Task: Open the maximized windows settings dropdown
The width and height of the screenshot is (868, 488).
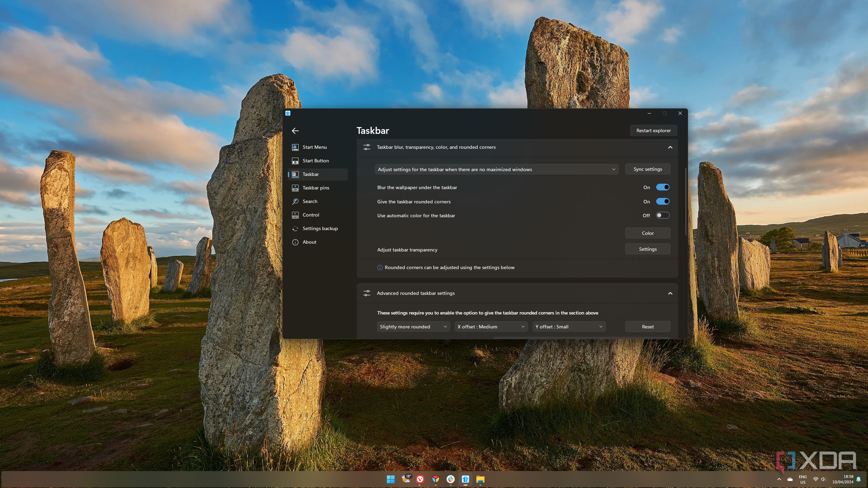Action: click(x=496, y=169)
